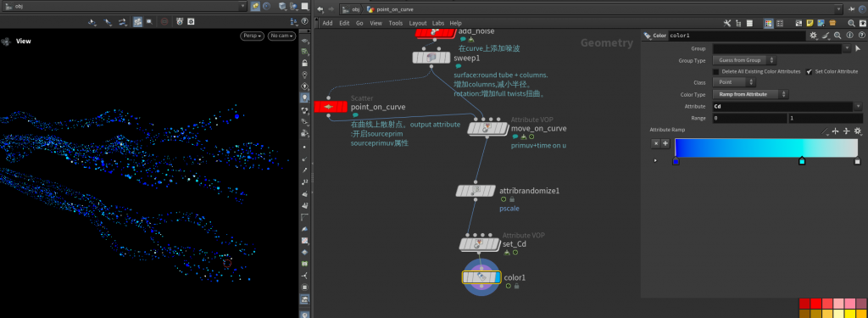Open the Color Type dropdown
The height and width of the screenshot is (318, 868).
coord(751,94)
